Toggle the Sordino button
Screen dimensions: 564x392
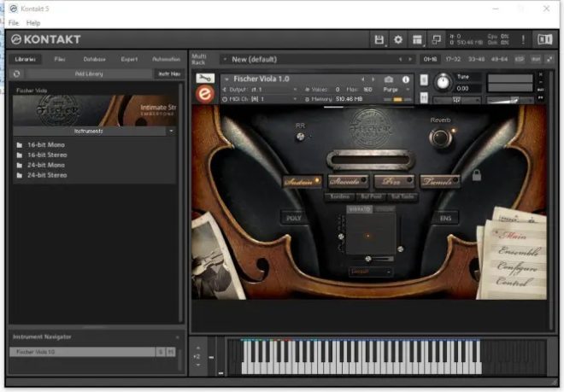tap(340, 196)
